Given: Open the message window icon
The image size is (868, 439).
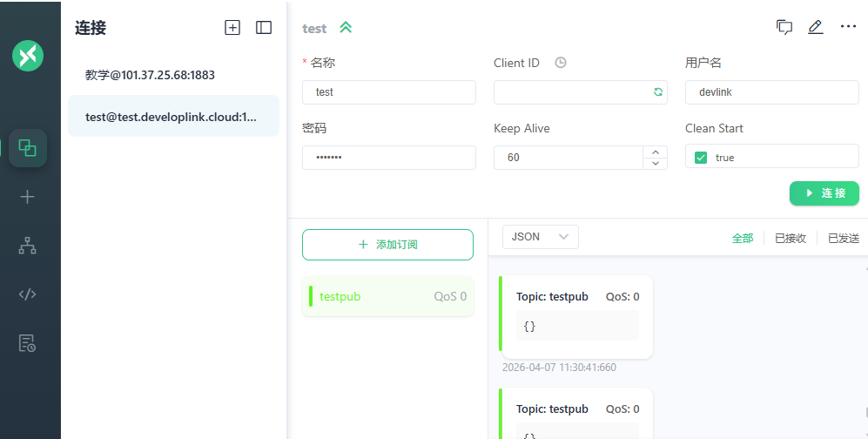Looking at the screenshot, I should pos(784,27).
